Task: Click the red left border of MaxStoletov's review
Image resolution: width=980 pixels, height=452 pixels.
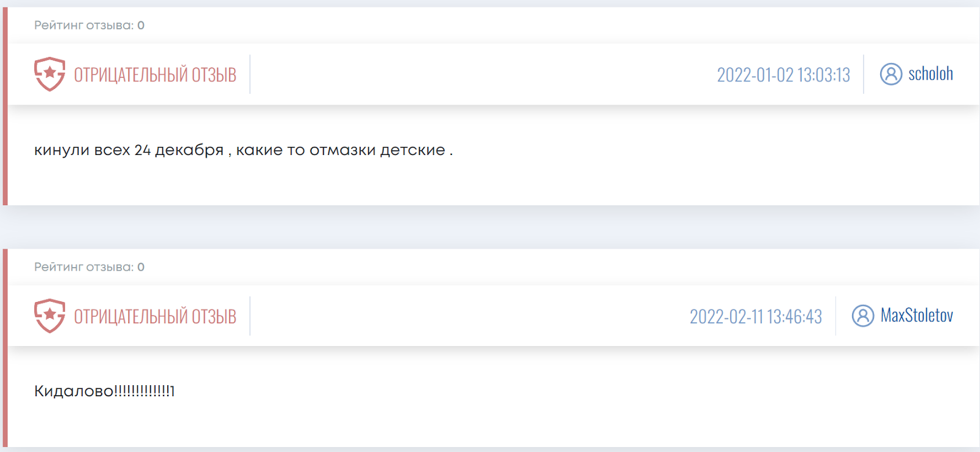Action: pos(6,348)
